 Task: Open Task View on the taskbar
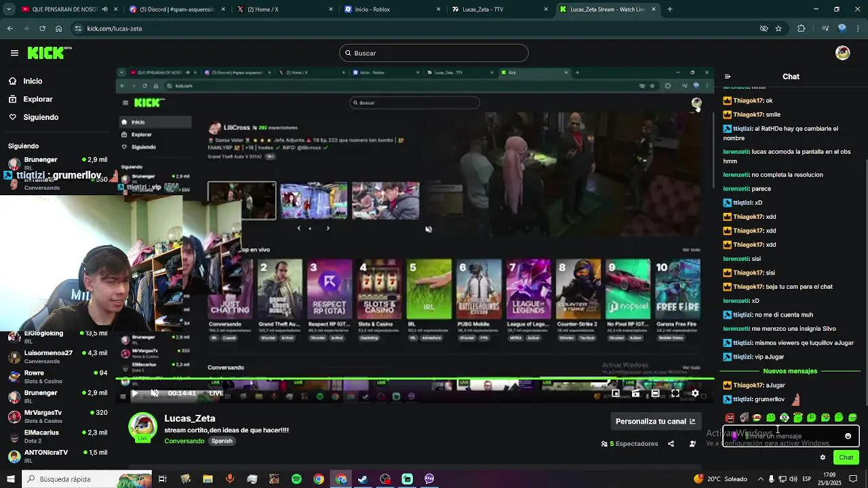[x=163, y=479]
